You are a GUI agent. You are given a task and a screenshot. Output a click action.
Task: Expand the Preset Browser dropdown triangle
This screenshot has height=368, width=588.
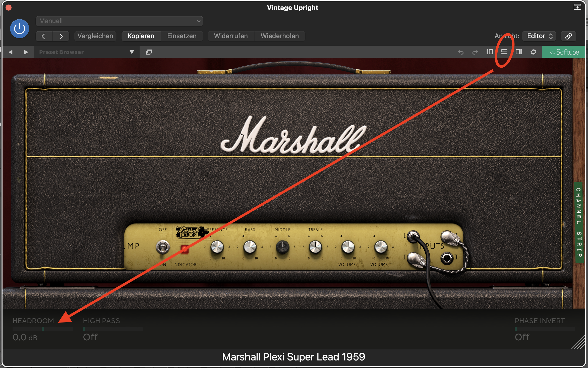click(x=132, y=52)
